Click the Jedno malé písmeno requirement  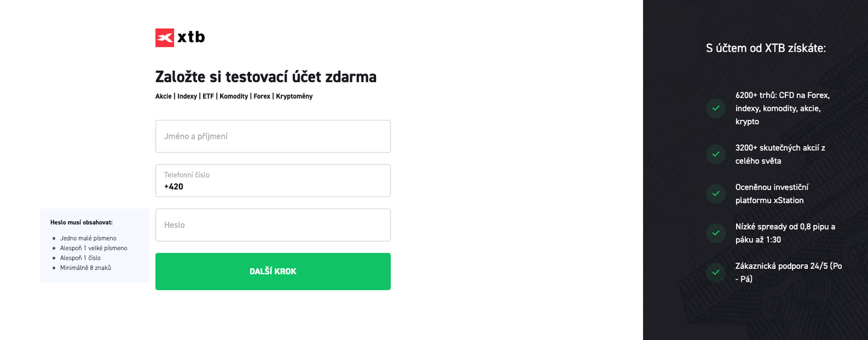pyautogui.click(x=88, y=238)
